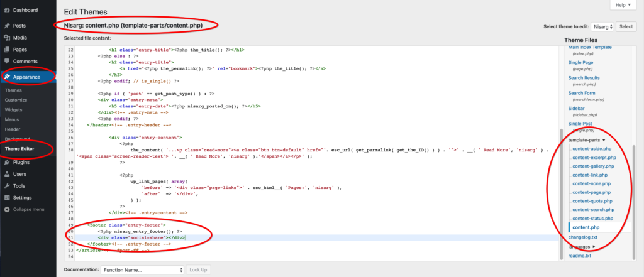Open content-status.php file
Viewport: 644px width, 277px height.
592,219
